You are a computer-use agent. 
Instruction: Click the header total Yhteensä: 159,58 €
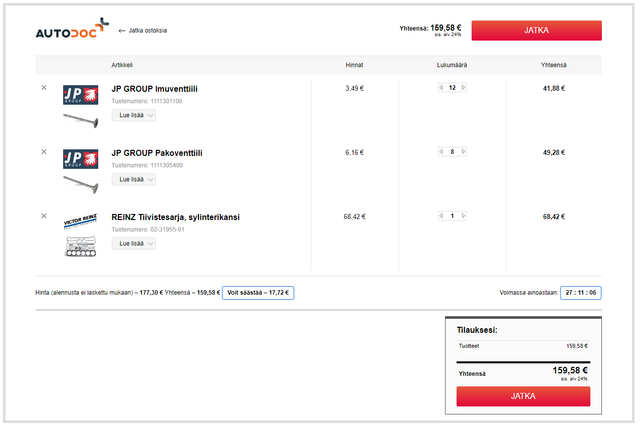click(x=430, y=29)
